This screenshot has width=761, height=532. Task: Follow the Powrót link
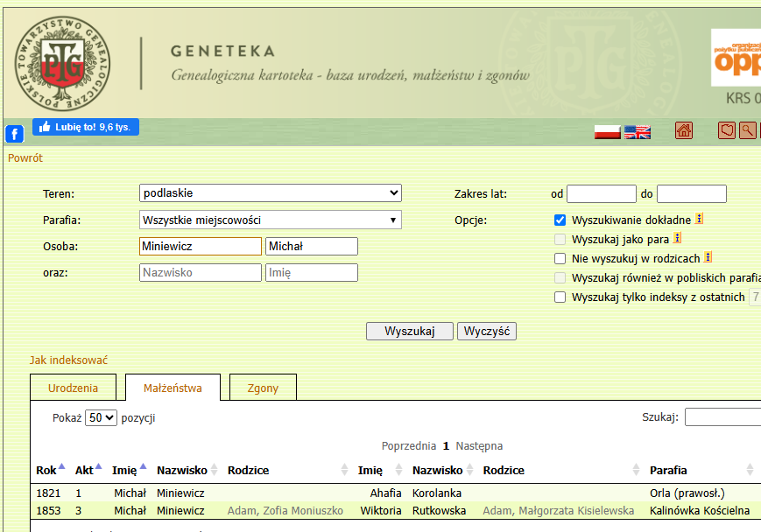pos(25,158)
